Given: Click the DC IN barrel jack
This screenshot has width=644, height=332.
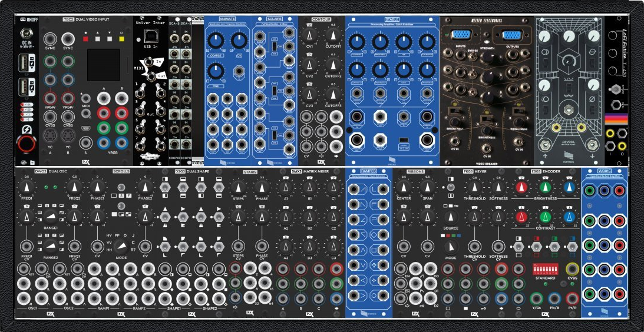Looking at the screenshot, I should (27, 33).
